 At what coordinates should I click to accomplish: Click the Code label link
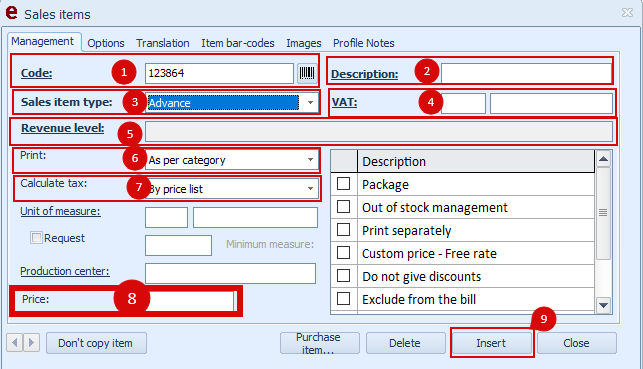coord(36,73)
